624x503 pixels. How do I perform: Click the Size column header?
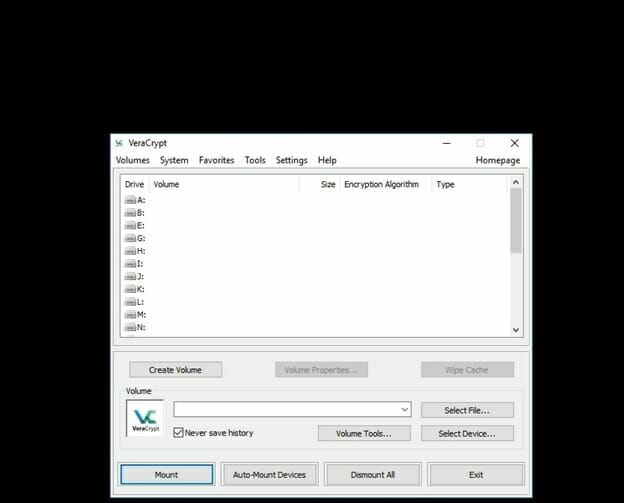coord(319,184)
